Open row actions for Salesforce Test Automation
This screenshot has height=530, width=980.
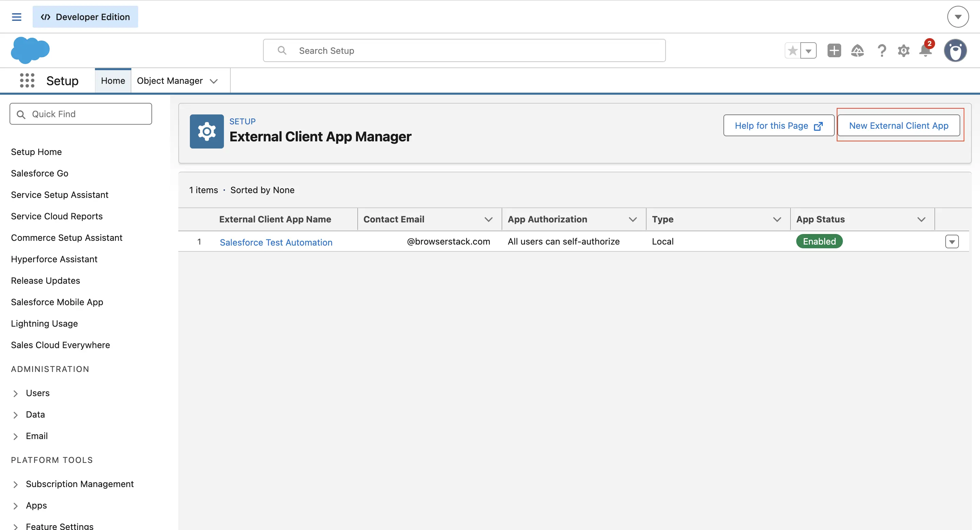(952, 241)
